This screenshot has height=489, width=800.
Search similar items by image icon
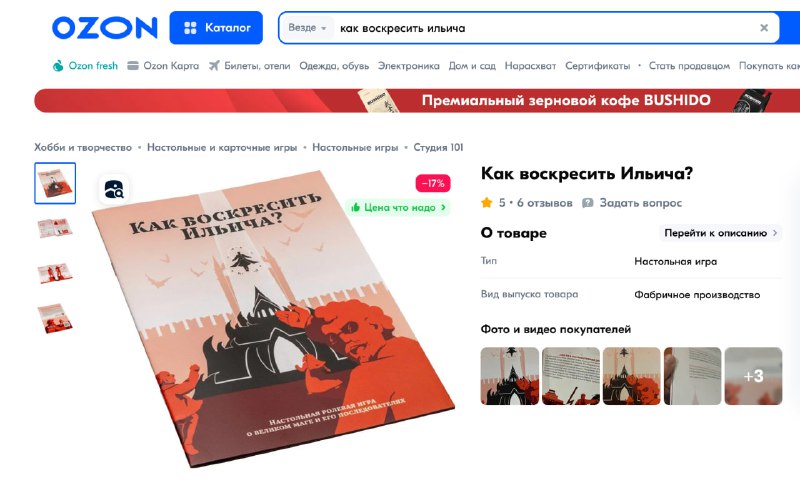(114, 189)
